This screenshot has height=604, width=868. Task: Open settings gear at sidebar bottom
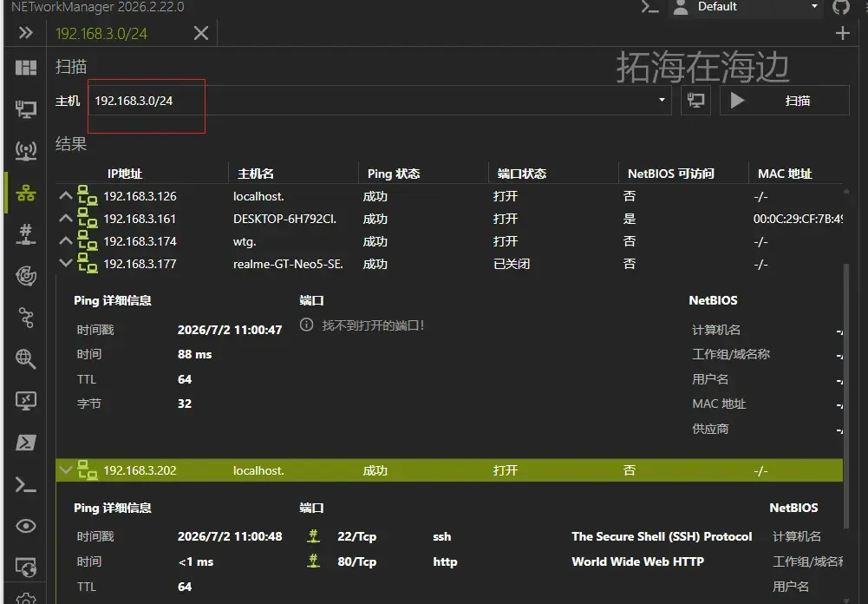click(x=25, y=599)
